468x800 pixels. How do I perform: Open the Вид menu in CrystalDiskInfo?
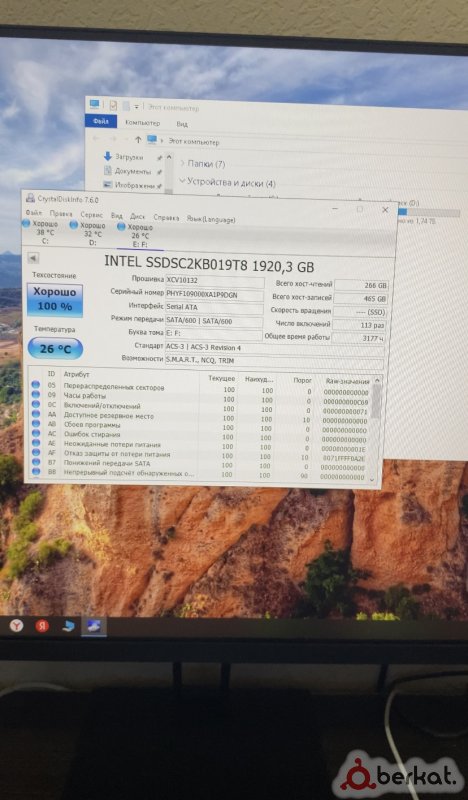(117, 216)
